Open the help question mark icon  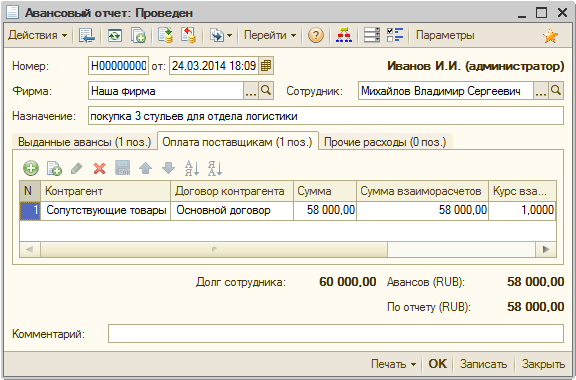[x=316, y=35]
